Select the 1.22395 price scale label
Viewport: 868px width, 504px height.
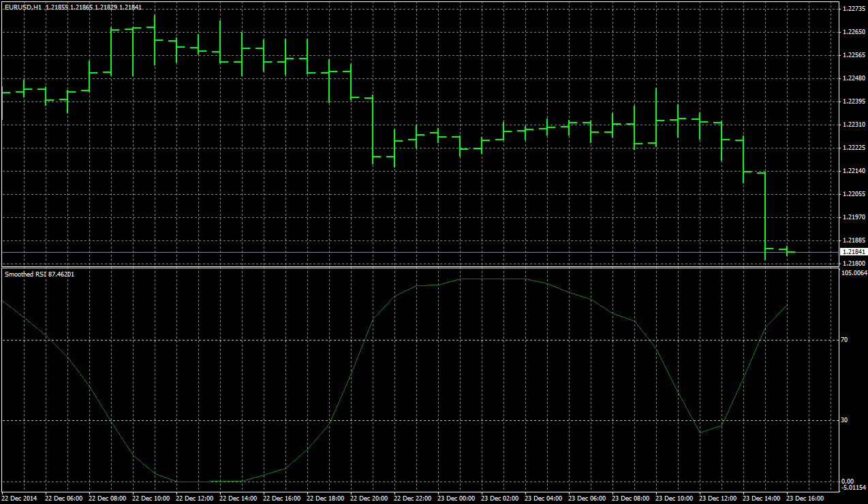[853, 101]
